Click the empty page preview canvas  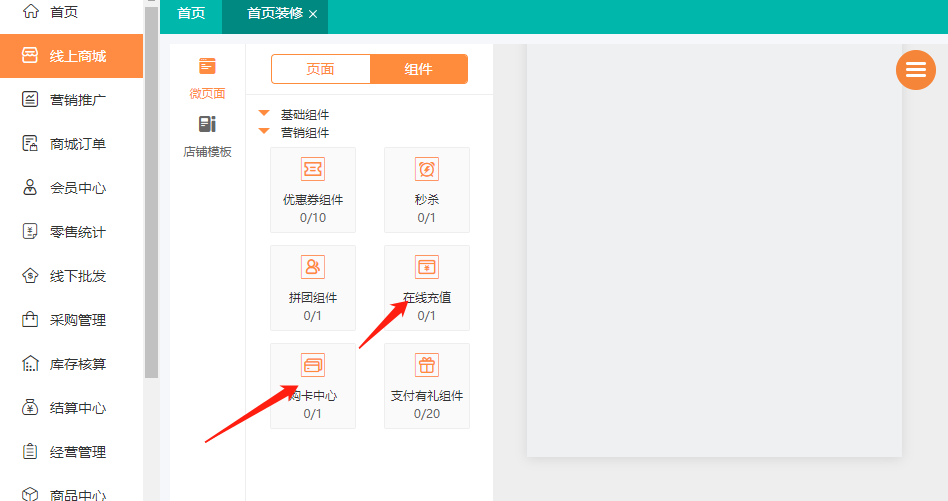point(714,250)
